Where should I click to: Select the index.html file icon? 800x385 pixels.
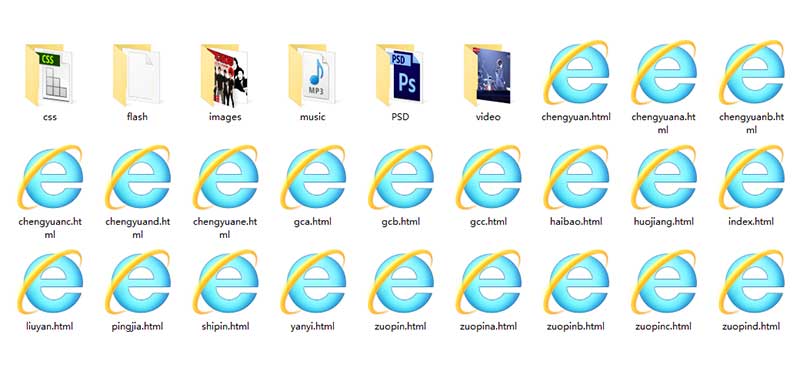point(751,177)
